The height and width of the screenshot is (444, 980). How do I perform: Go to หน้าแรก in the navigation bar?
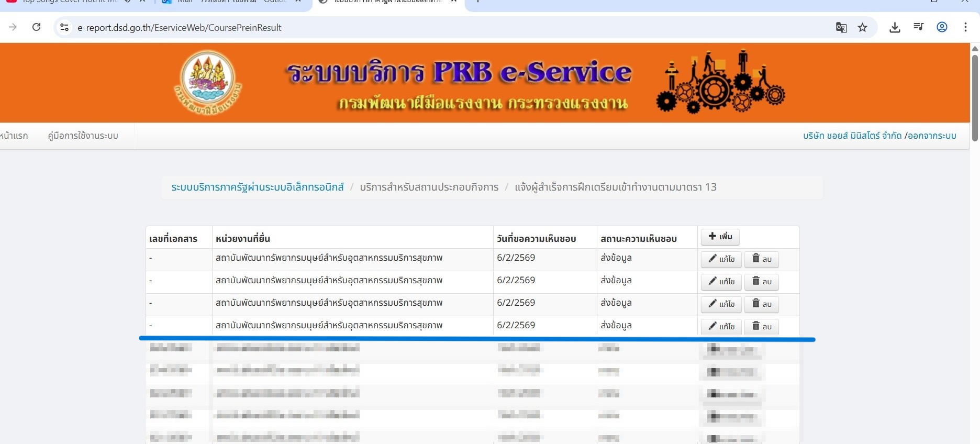point(14,136)
